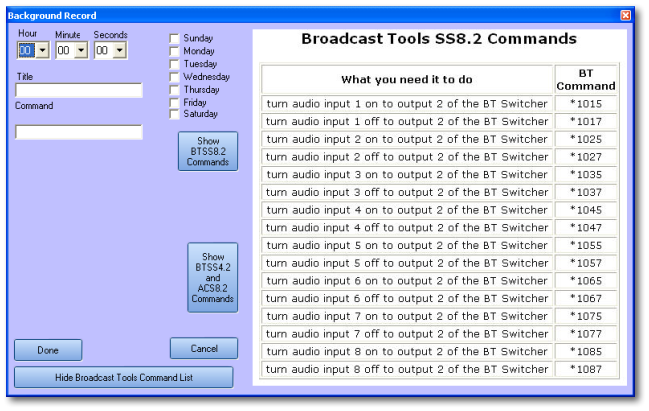649x411 pixels.
Task: Open the Seconds dropdown arrow
Action: (x=120, y=50)
